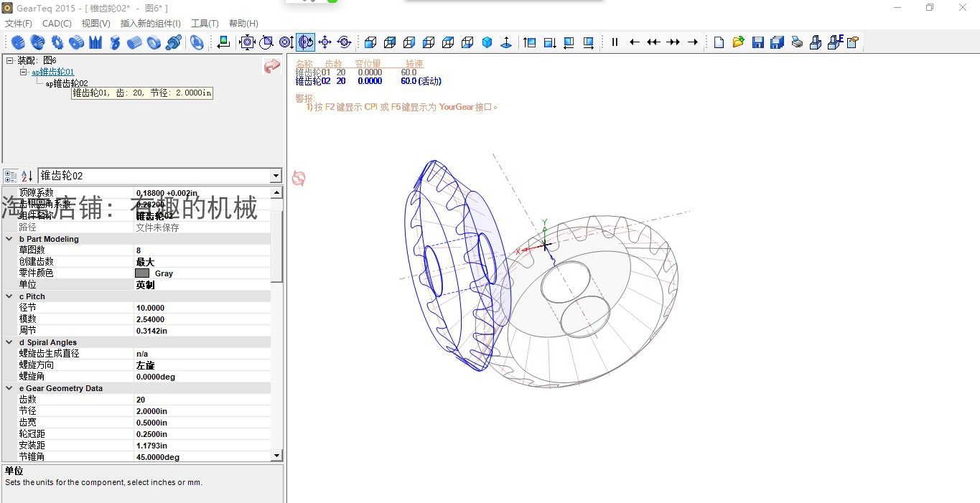
Task: Select the shaded isometric view cube icon
Action: (x=487, y=42)
